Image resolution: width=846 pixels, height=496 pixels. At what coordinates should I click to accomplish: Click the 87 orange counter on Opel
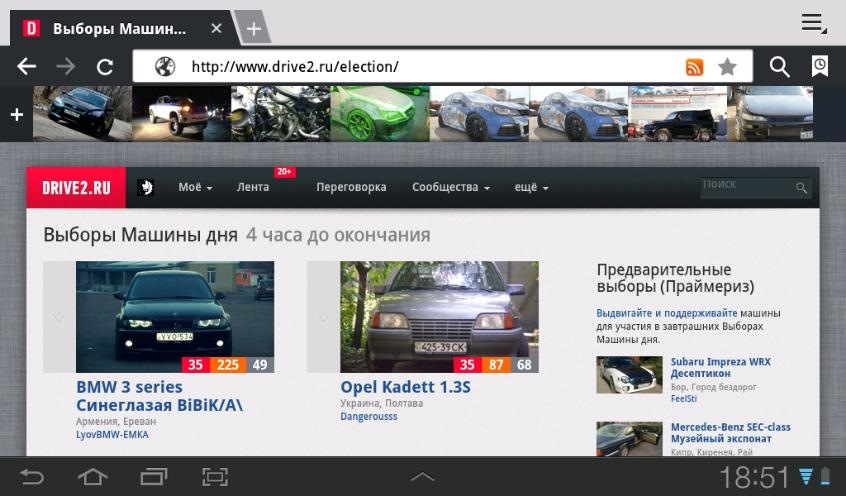click(496, 365)
